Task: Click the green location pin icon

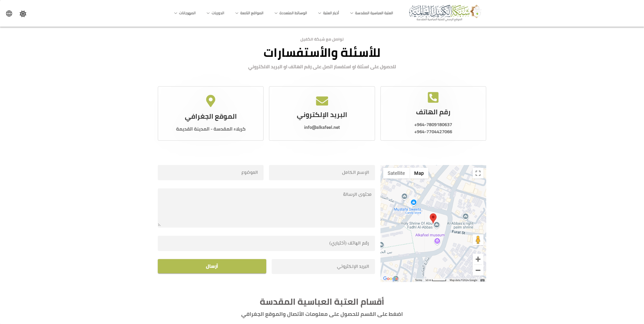Action: (x=210, y=101)
